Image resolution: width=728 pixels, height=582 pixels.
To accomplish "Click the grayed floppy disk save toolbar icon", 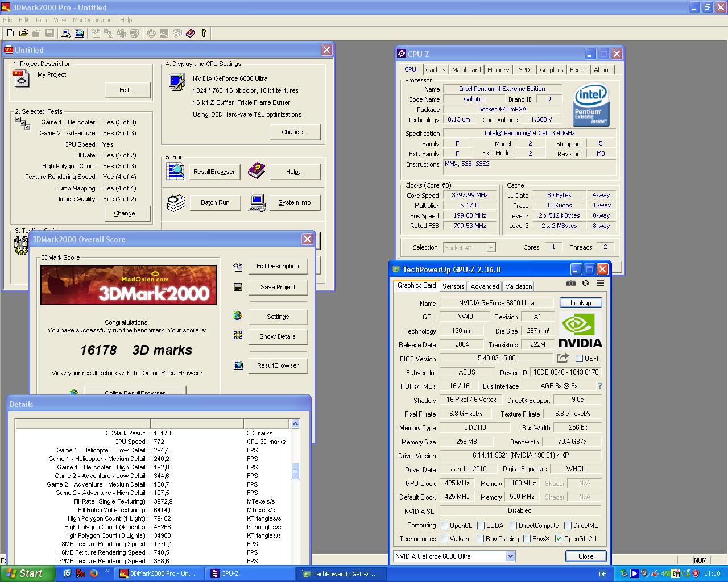I will [49, 34].
